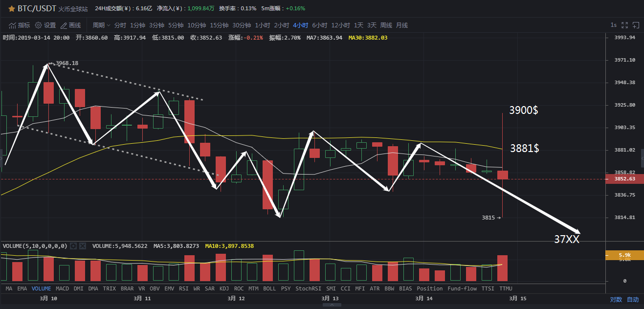Switch to the BIAS indicator
The width and height of the screenshot is (644, 309).
[406, 288]
